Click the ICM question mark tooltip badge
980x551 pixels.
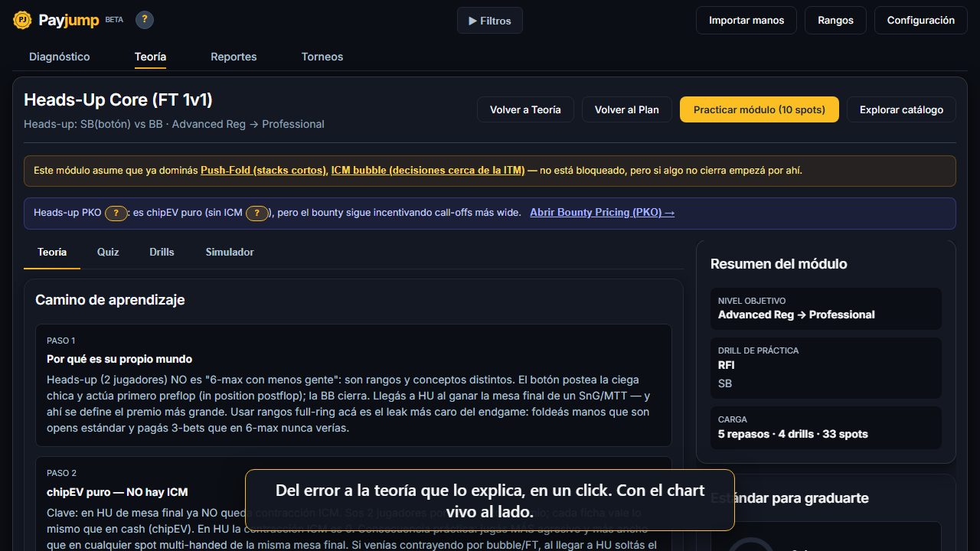click(257, 214)
